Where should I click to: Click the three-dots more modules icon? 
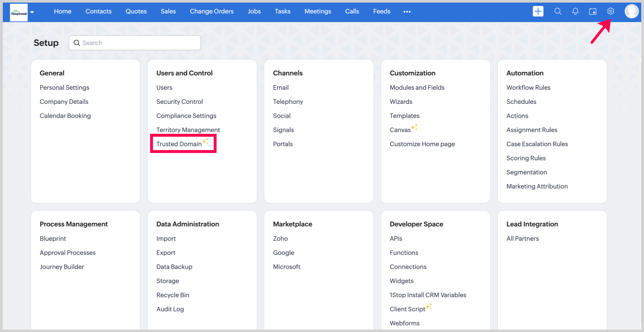point(407,11)
